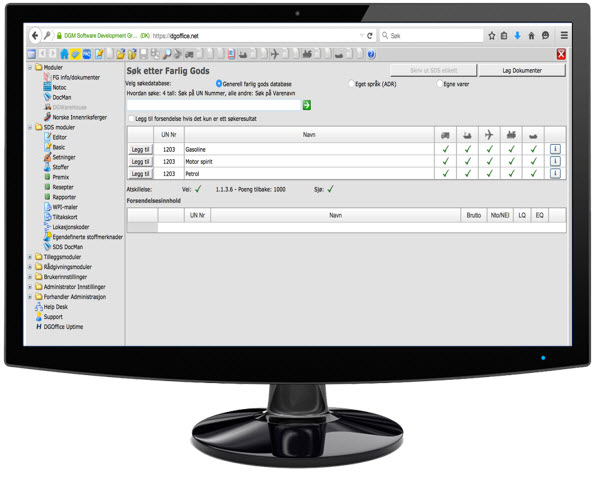Viewport: 594px width, 477px height.
Task: Open Norske Innenriksferger module
Action: coord(80,117)
